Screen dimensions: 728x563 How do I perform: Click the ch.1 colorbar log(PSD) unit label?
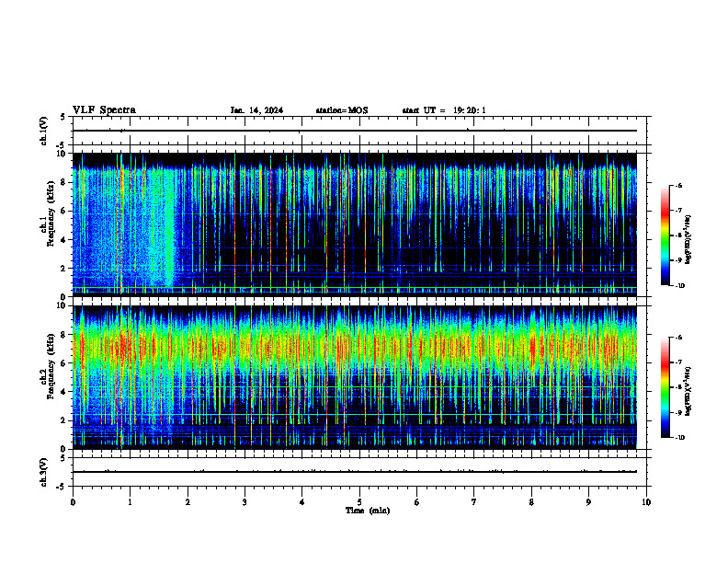click(688, 240)
